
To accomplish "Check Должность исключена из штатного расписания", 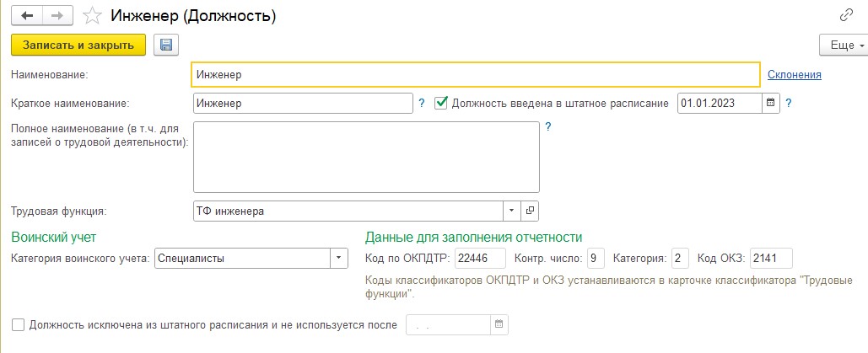I will click(19, 325).
